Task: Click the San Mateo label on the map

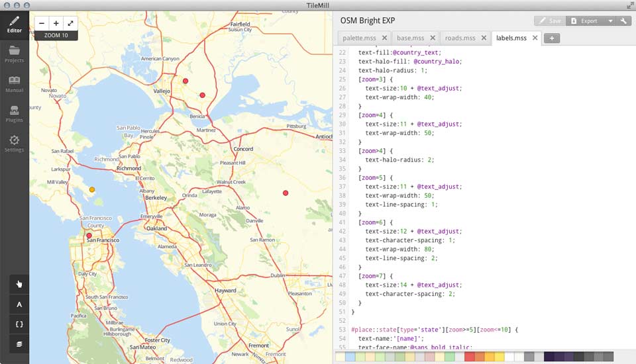Action: click(143, 347)
